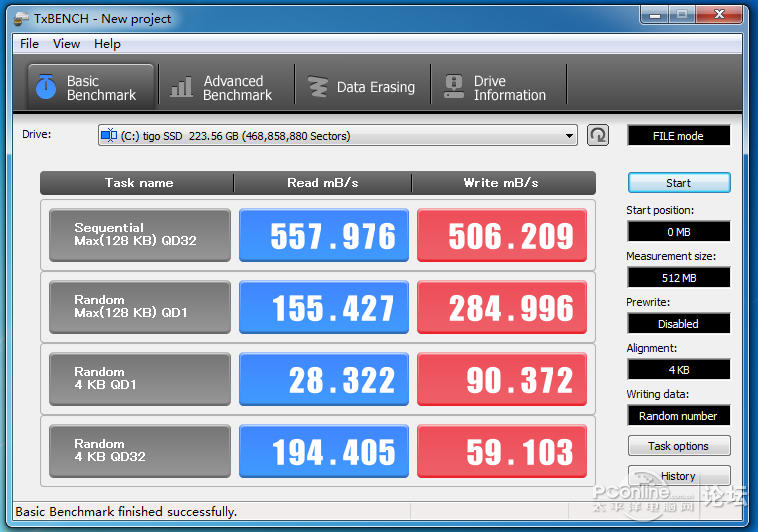Image resolution: width=758 pixels, height=532 pixels.
Task: Click the Sequential Max(128 KB) QD32 task button
Action: (x=140, y=236)
